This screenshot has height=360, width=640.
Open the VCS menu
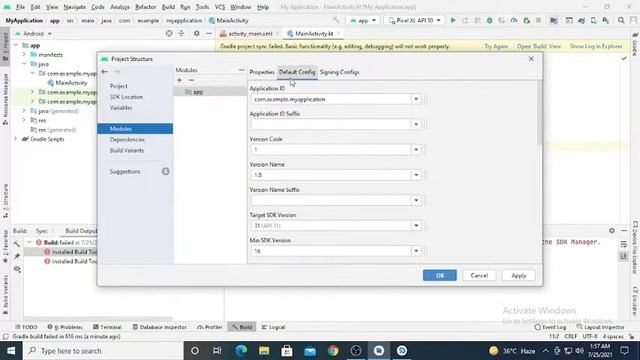(x=220, y=7)
